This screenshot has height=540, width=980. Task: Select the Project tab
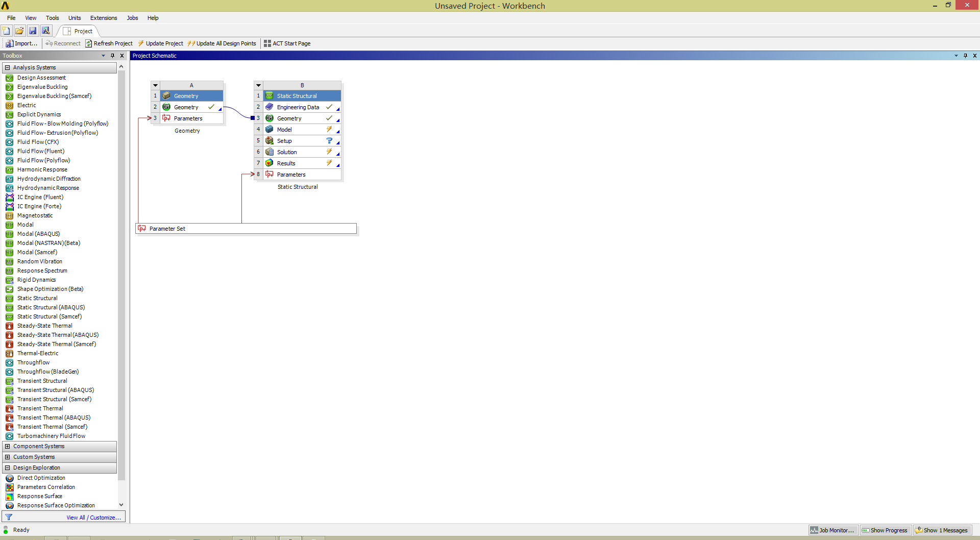pyautogui.click(x=78, y=31)
